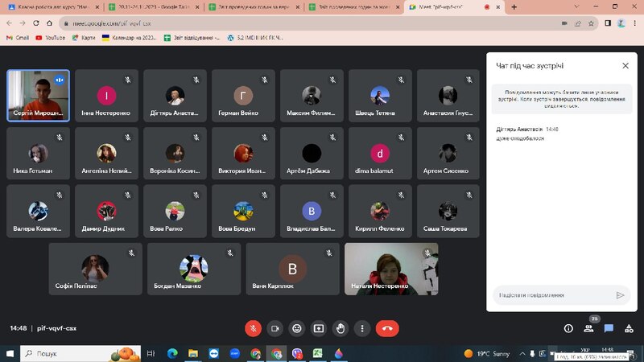Open the Звіт відвідування bookmark

click(192, 38)
